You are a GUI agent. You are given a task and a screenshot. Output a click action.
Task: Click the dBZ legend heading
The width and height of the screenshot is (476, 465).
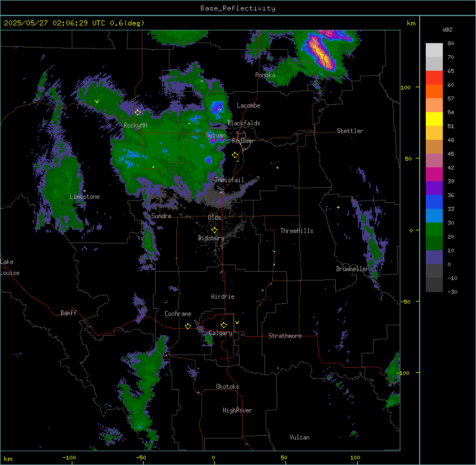(447, 30)
